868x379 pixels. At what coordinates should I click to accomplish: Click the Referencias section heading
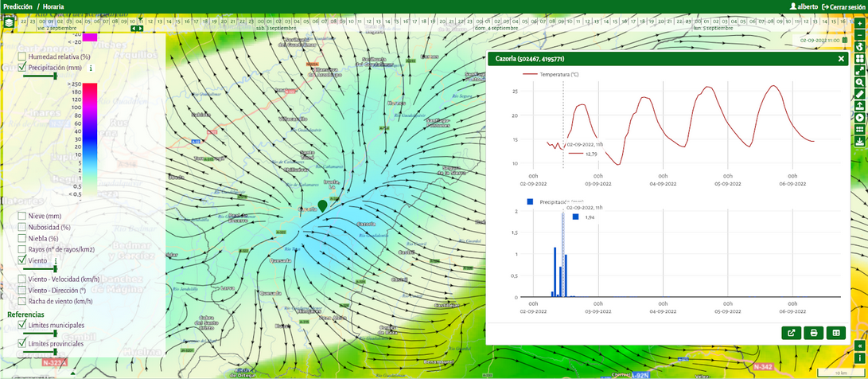[25, 315]
